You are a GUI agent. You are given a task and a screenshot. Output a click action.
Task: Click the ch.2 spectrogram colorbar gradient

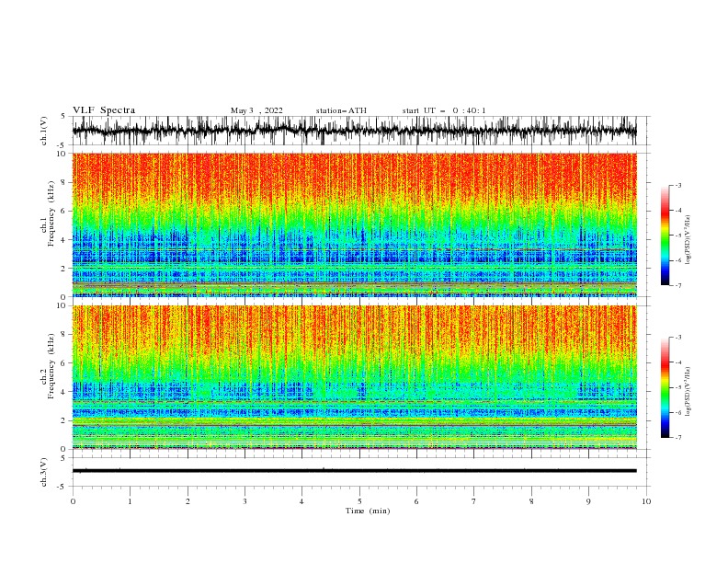(x=665, y=387)
